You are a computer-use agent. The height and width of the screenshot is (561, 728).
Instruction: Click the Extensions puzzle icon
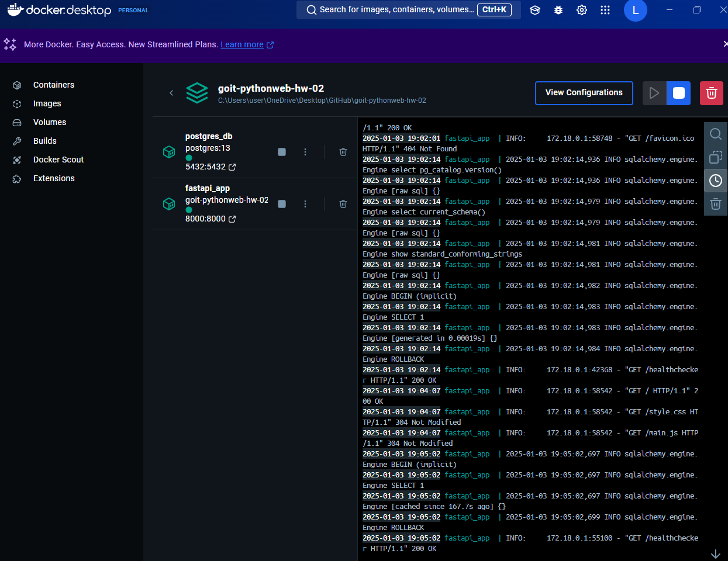[x=17, y=179]
